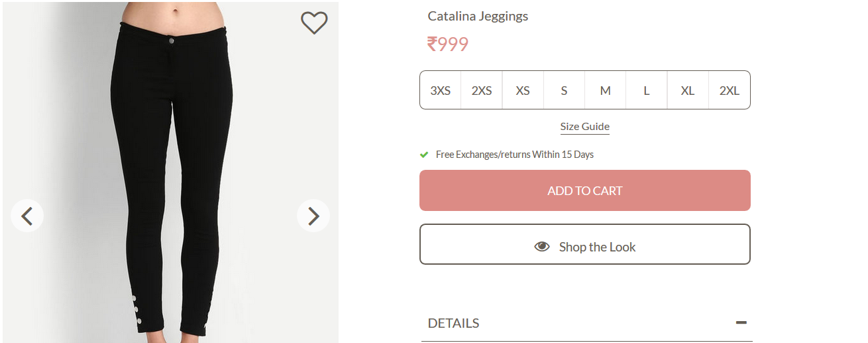
Task: Pick size XL
Action: [688, 90]
